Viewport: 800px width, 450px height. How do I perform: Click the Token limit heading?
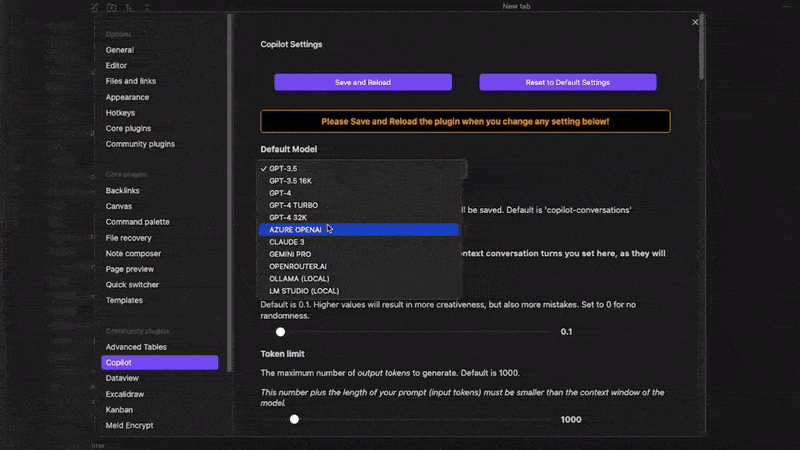(x=282, y=354)
